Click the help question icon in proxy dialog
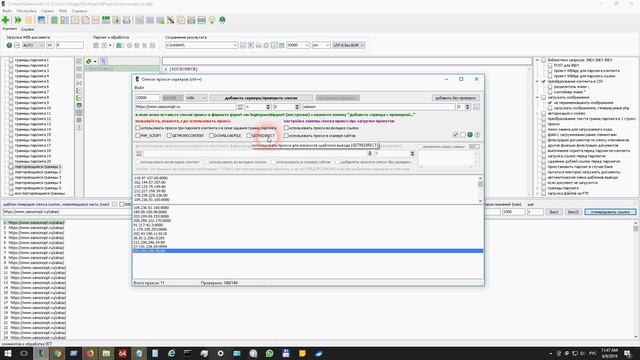 pyautogui.click(x=477, y=135)
